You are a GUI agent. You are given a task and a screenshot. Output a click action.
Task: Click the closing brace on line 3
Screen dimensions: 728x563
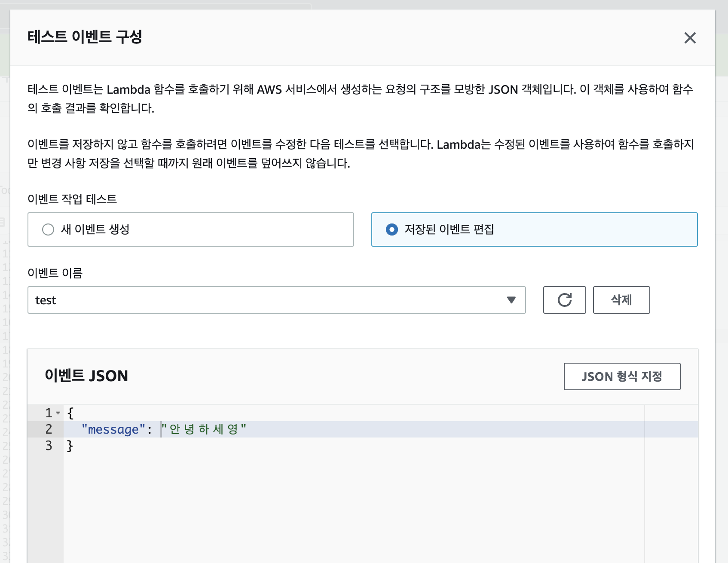tap(70, 446)
